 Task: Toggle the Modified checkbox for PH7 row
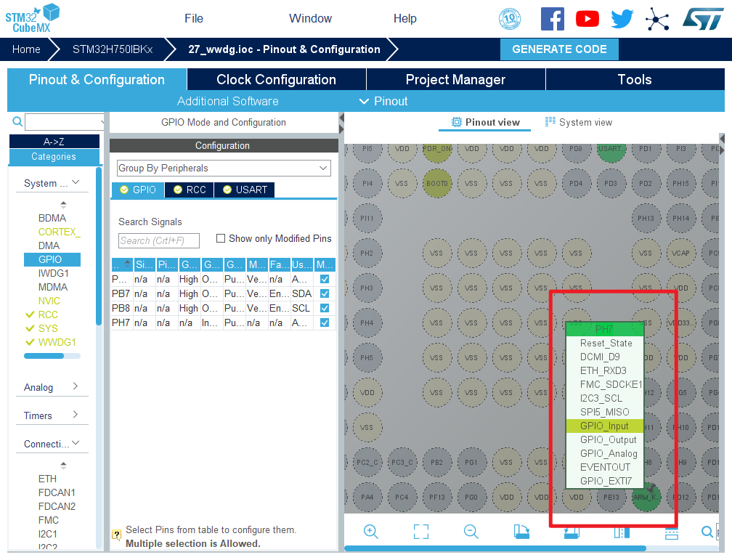tap(325, 322)
